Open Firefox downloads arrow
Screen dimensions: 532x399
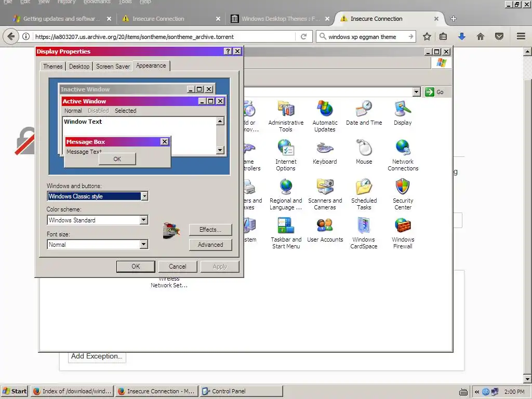tap(462, 36)
